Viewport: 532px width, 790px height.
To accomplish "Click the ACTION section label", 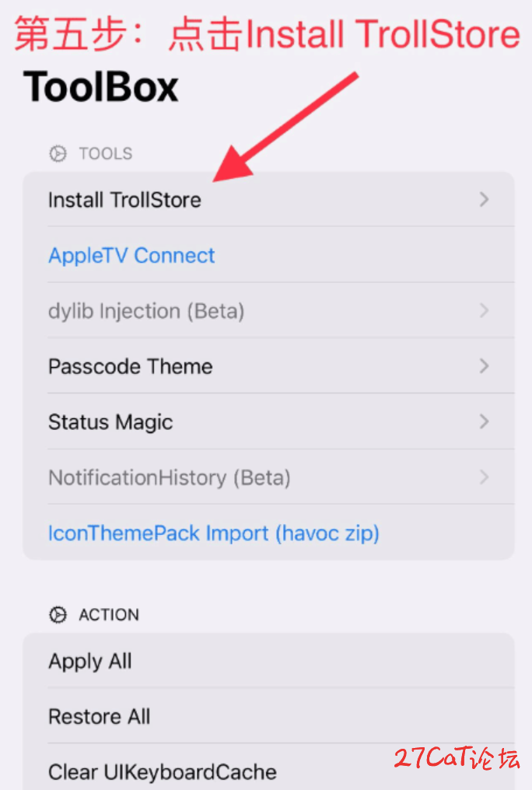I will (109, 615).
